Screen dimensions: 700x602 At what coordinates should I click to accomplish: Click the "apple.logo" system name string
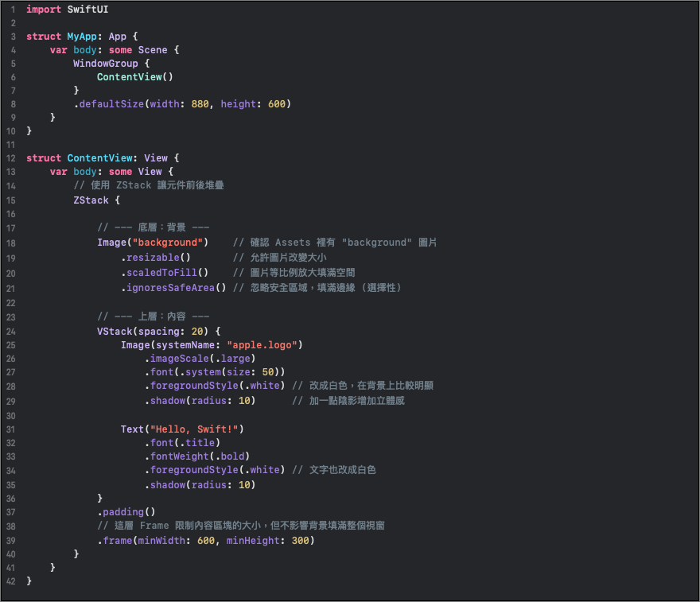262,345
